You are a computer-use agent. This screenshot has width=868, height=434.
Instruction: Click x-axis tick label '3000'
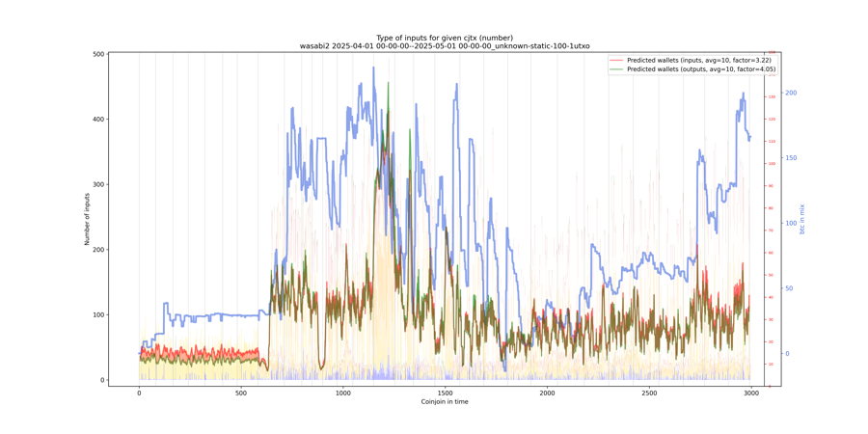(x=751, y=392)
